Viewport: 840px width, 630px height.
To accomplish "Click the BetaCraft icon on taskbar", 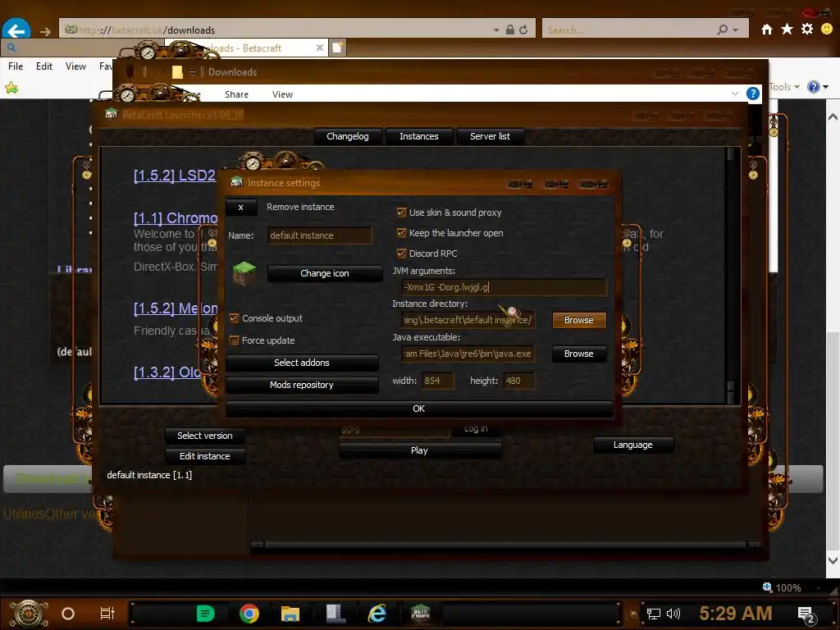I will click(421, 614).
